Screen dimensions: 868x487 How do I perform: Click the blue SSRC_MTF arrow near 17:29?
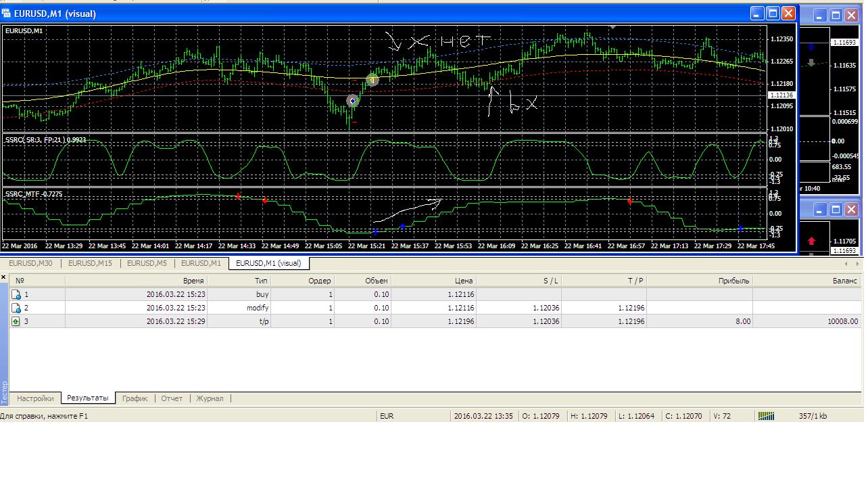[x=740, y=229]
